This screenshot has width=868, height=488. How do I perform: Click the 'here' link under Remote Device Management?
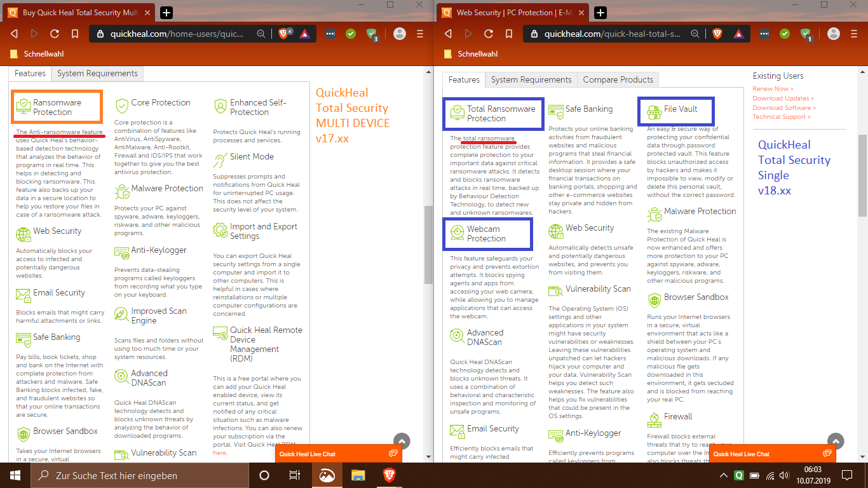[219, 453]
